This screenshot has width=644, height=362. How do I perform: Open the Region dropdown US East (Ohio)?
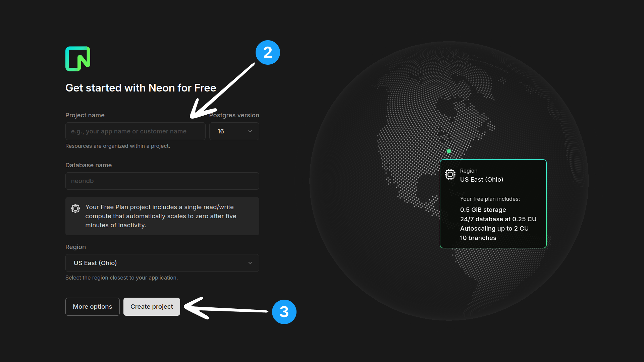(x=162, y=263)
